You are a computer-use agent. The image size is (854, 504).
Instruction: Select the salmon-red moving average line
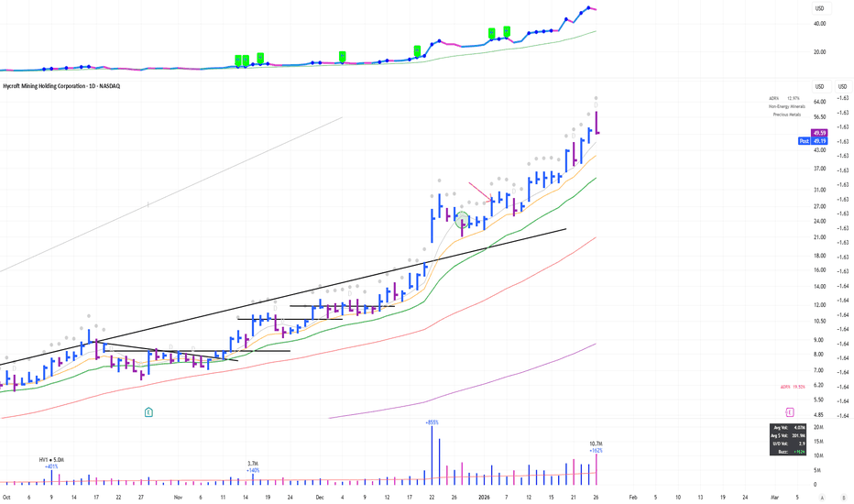[299, 356]
